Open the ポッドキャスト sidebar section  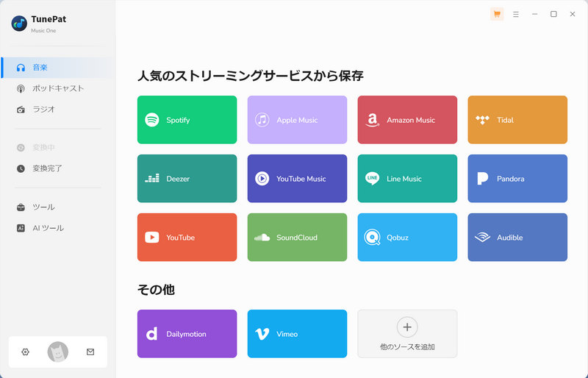pyautogui.click(x=58, y=88)
